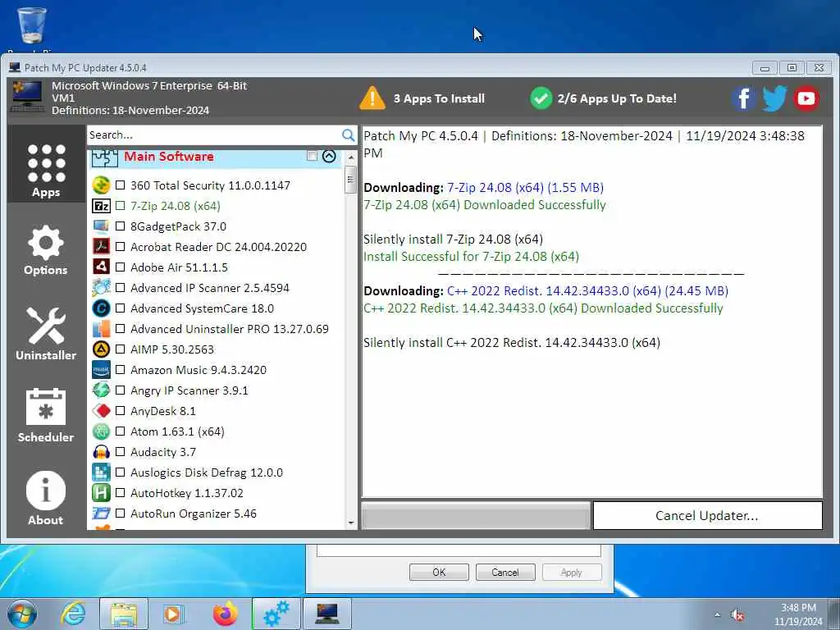Image resolution: width=840 pixels, height=630 pixels.
Task: Click the 2/6 Apps Up To Date label
Action: click(x=617, y=98)
